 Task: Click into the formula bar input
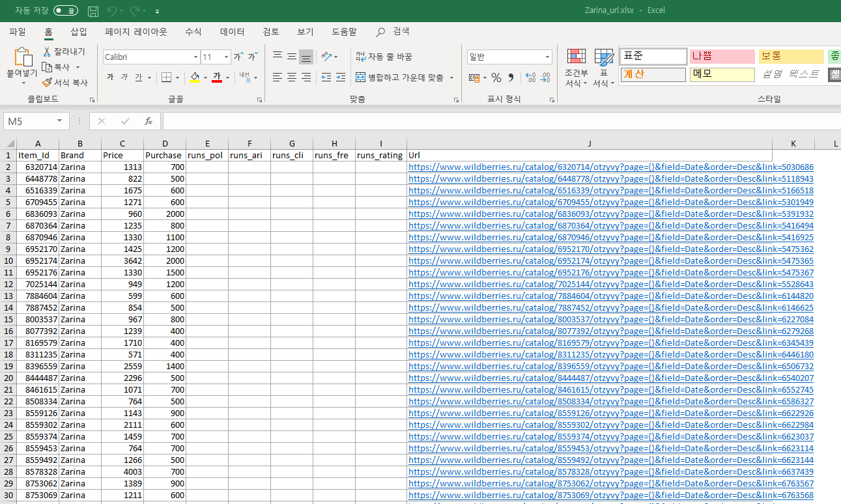click(x=502, y=121)
